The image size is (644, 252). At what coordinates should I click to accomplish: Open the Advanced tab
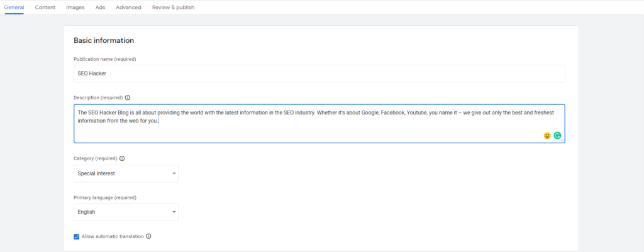click(x=128, y=8)
